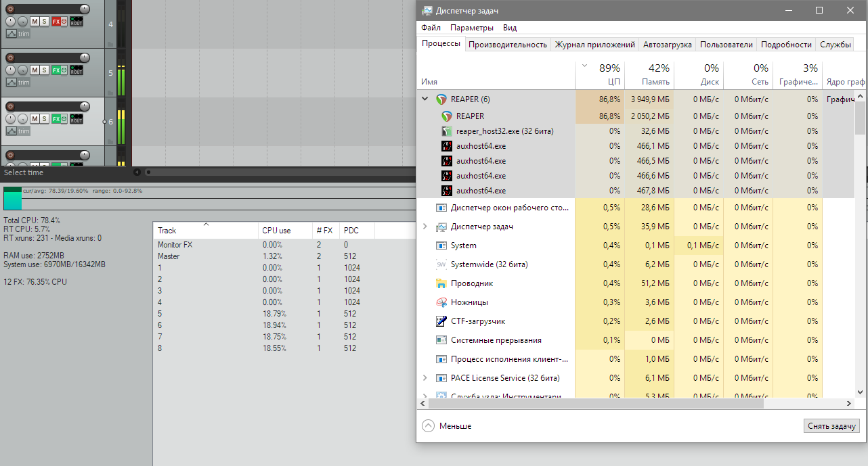Arm track 4 for recording in REAPER
Image resolution: width=868 pixels, height=466 pixels.
click(x=9, y=9)
